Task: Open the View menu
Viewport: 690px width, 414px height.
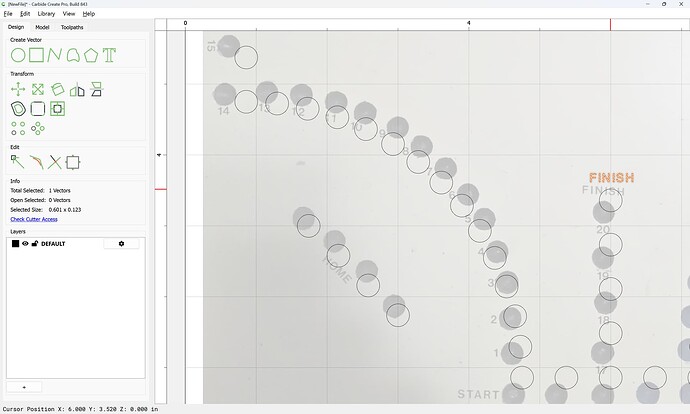Action: coord(69,14)
